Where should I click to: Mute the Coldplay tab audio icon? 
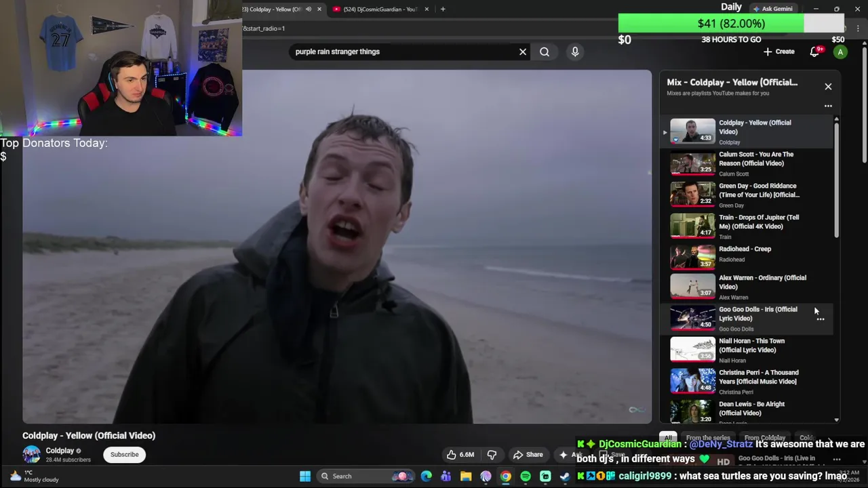coord(309,9)
